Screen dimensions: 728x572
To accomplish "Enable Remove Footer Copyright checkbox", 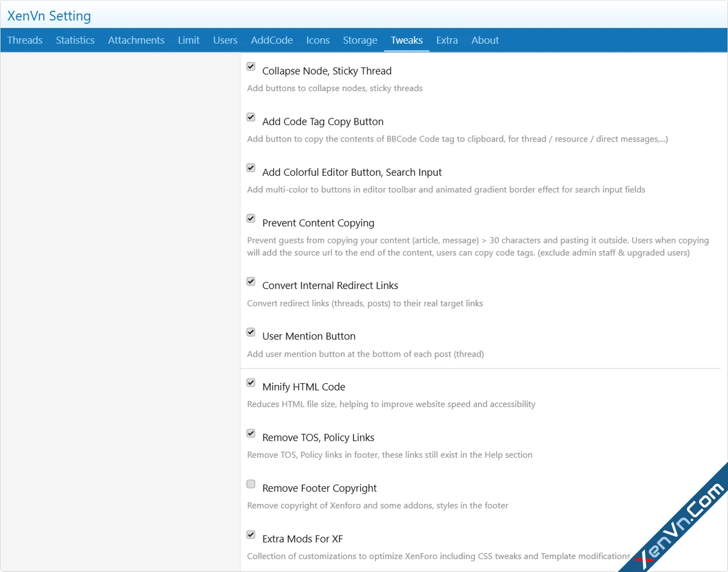I will (x=251, y=484).
